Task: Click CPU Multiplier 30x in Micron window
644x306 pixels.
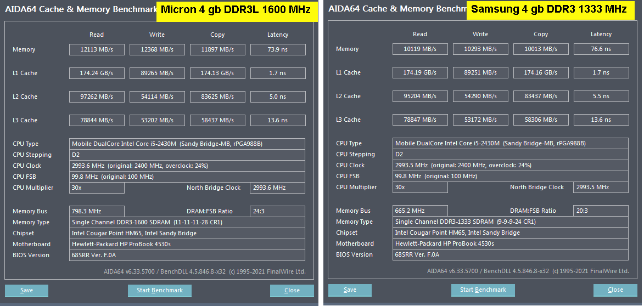Action: click(97, 188)
